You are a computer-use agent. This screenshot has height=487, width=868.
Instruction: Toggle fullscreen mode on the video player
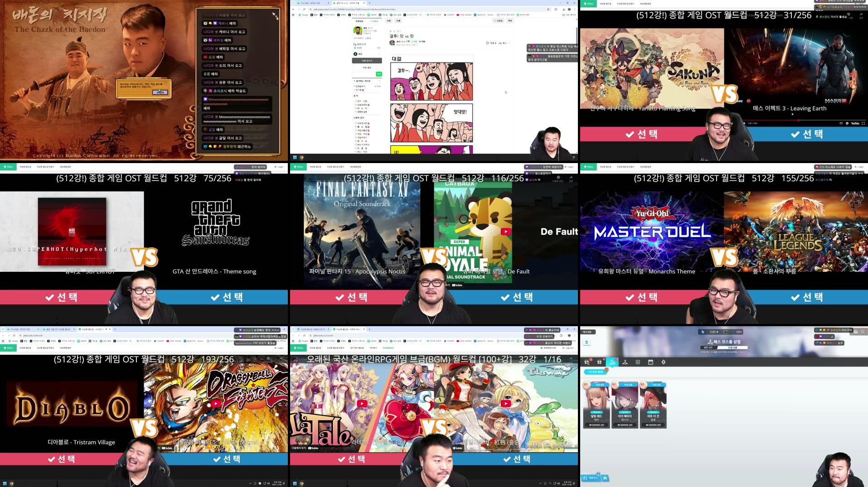pyautogui.click(x=864, y=123)
